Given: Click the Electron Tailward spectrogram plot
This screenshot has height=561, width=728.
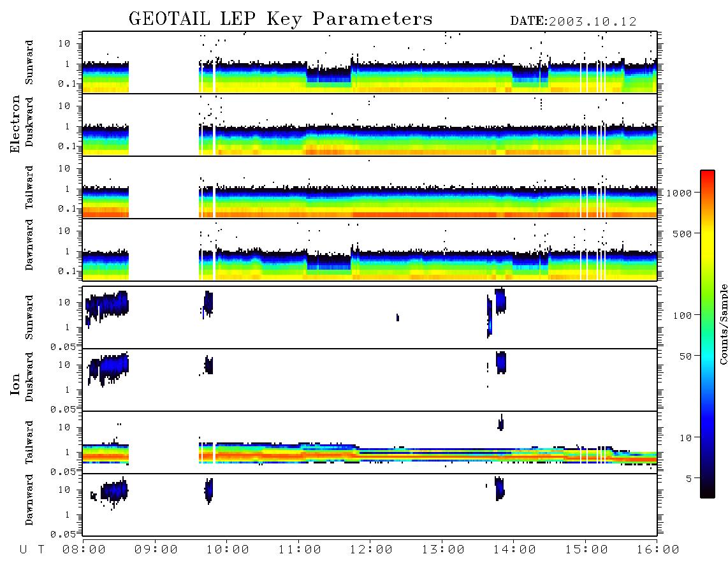Looking at the screenshot, I should (x=370, y=187).
